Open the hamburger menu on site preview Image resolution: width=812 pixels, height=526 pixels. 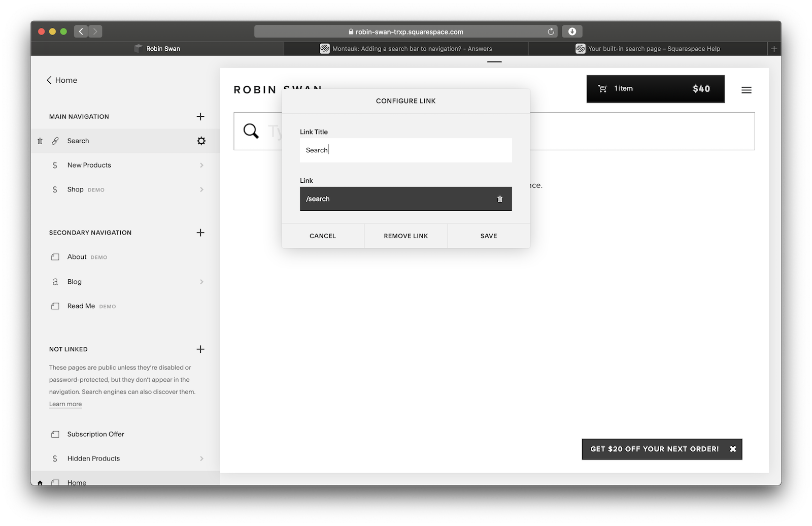746,90
